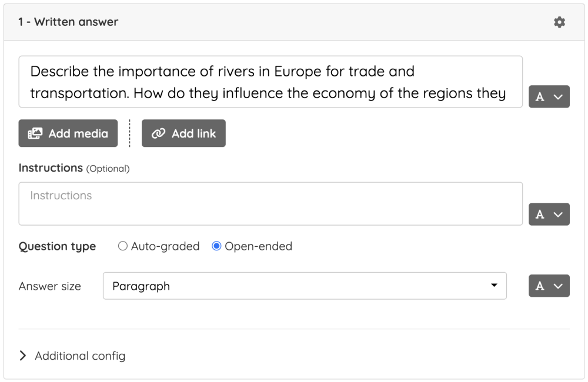Open text formatting next to Answer size

pos(549,286)
